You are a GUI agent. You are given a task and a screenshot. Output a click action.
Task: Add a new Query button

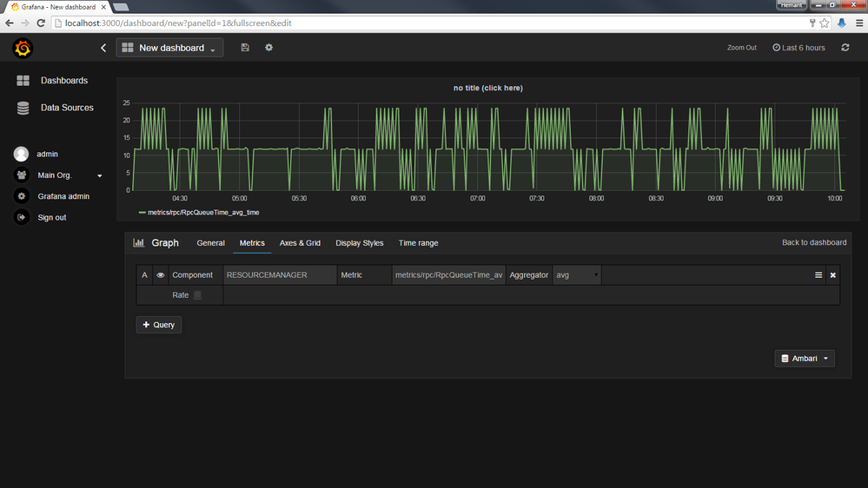(x=159, y=325)
